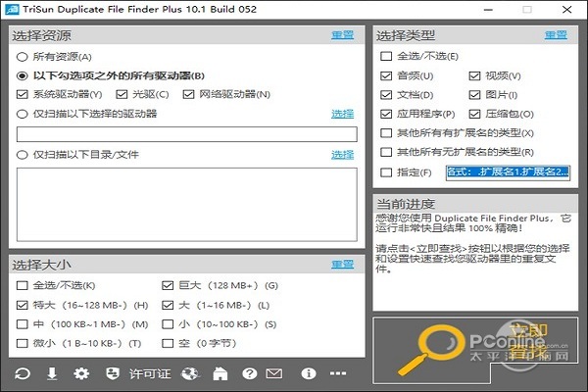Select the 所有资源(A) radio button
The height and width of the screenshot is (392, 588).
(x=23, y=57)
